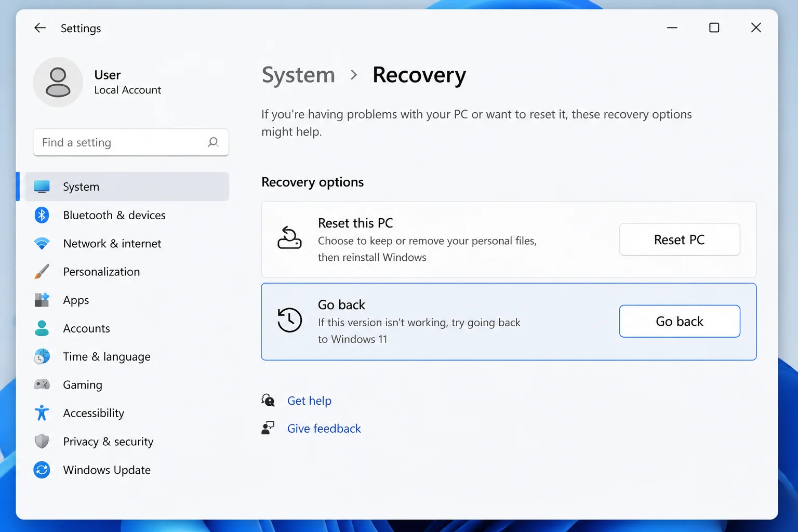This screenshot has width=798, height=532.
Task: Click the Go back card title text
Action: (x=341, y=304)
